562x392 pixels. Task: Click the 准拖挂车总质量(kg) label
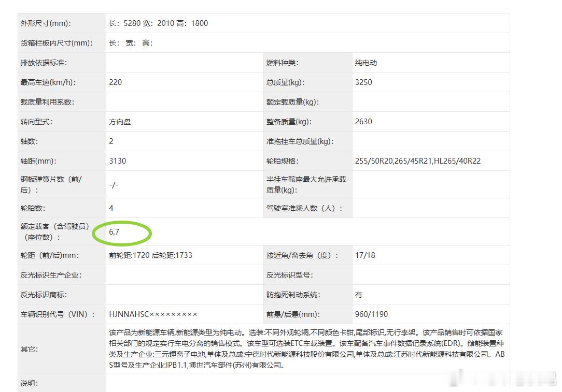300,141
